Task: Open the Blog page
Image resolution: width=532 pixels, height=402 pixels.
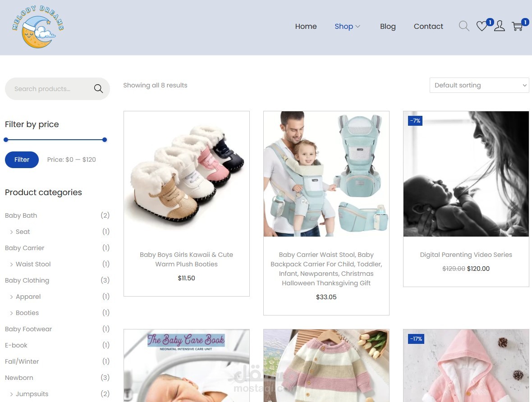Action: 388,27
